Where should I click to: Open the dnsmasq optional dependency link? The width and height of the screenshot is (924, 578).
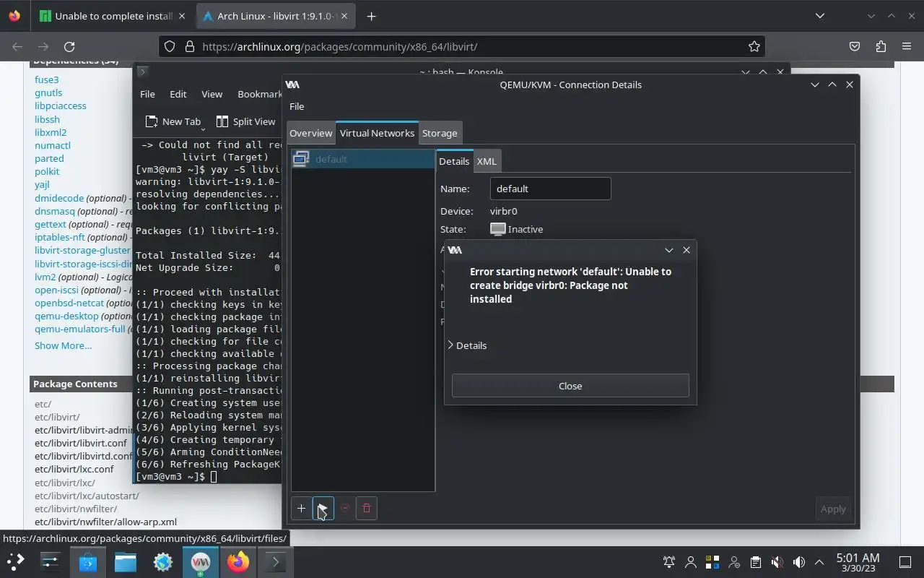(55, 211)
